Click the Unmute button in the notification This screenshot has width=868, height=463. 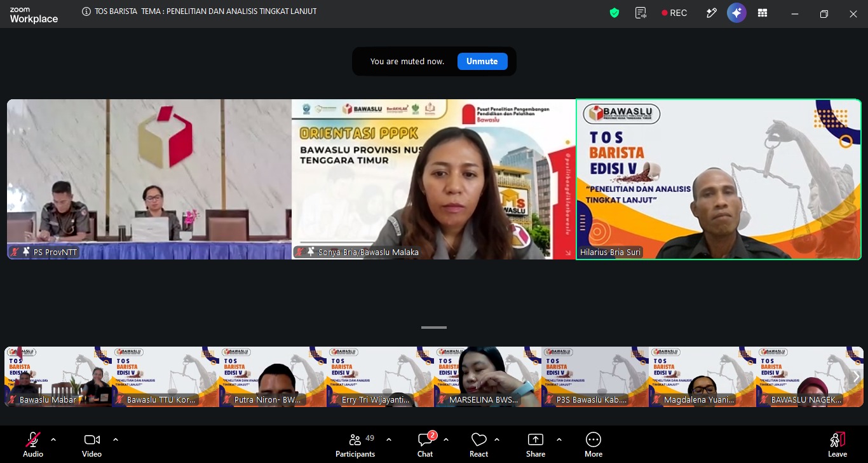(482, 61)
